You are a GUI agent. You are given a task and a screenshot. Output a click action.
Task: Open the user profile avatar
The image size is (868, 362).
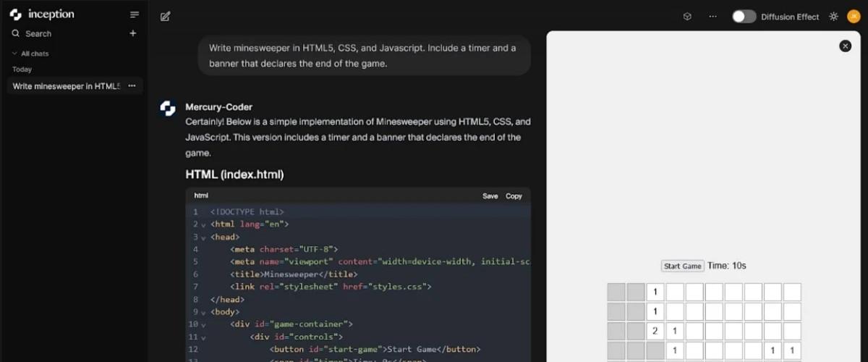point(853,17)
